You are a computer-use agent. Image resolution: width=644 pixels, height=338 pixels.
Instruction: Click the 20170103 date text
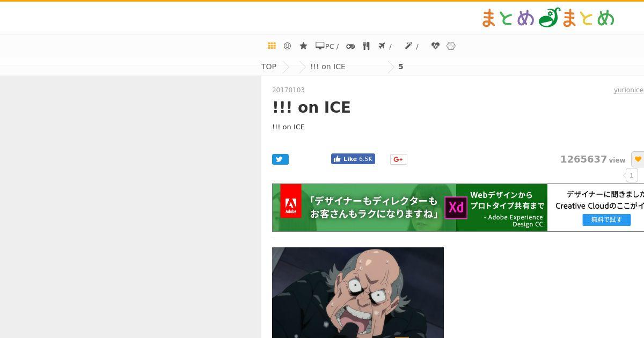[x=288, y=90]
